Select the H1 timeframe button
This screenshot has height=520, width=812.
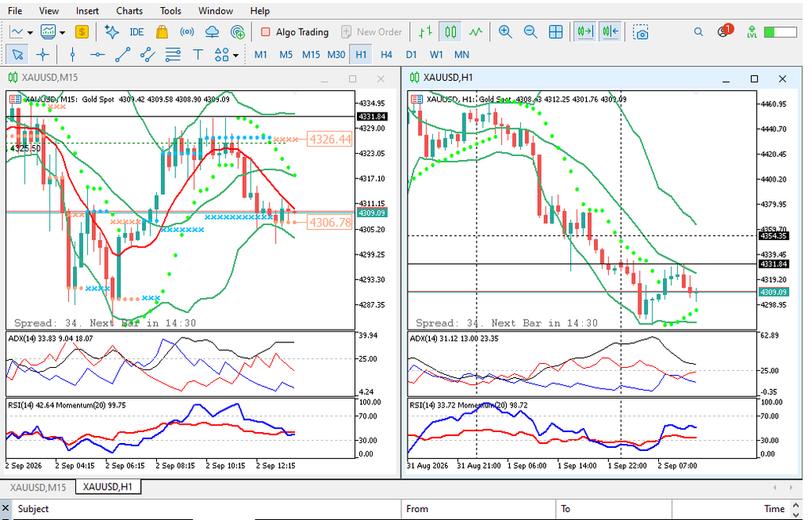pos(361,55)
